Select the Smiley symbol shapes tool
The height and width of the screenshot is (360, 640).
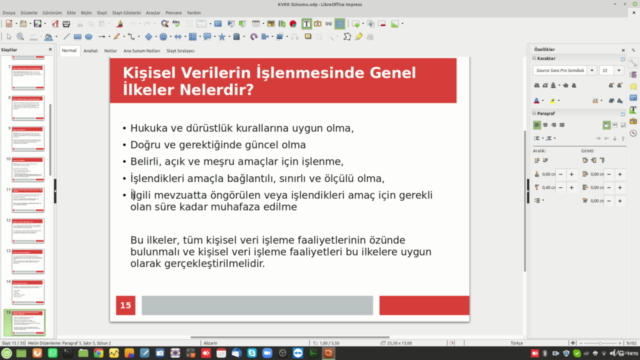pos(163,37)
